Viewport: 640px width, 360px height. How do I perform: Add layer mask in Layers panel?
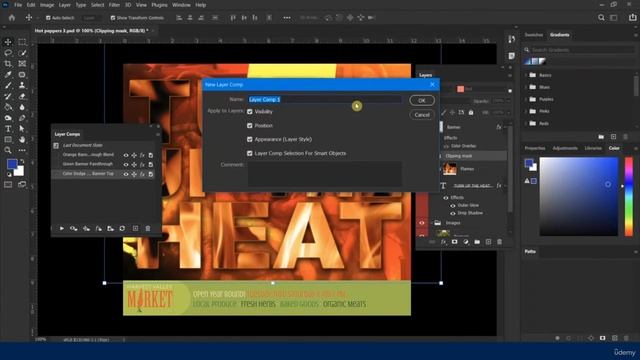coord(454,242)
